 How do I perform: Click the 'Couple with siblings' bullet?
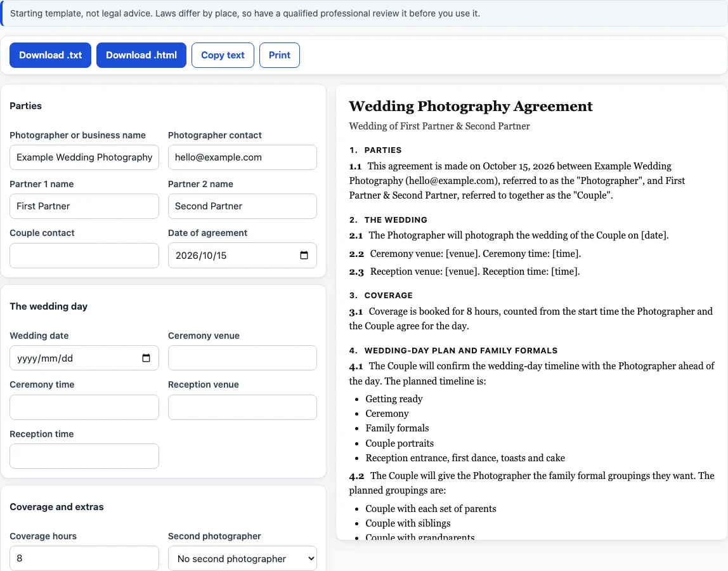point(408,523)
